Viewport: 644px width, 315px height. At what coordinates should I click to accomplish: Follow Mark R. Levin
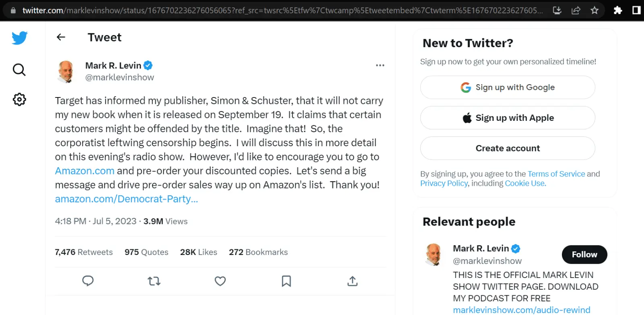(x=584, y=255)
